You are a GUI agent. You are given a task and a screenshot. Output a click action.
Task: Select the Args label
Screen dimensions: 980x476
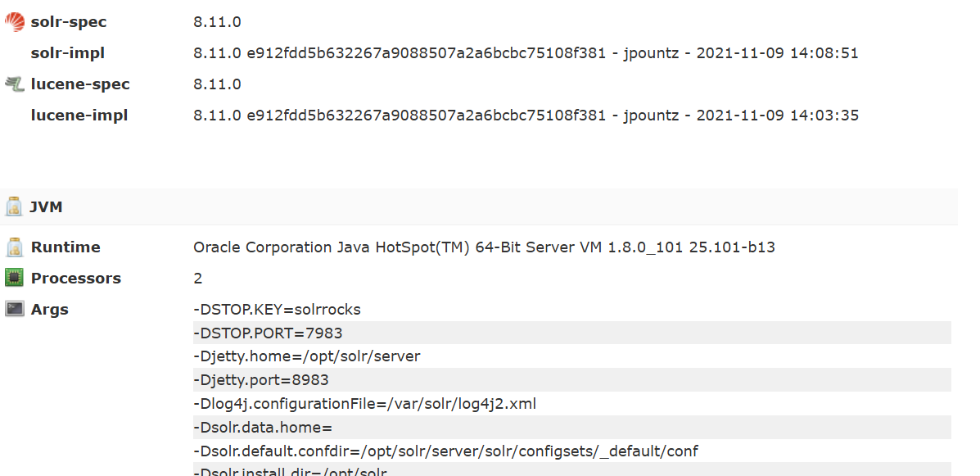tap(49, 310)
